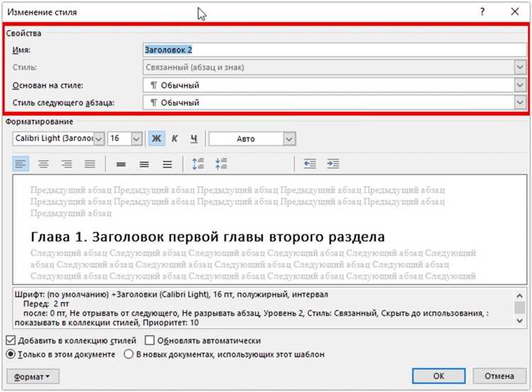532x392 pixels.
Task: Align paragraph text to the left
Action: point(21,164)
